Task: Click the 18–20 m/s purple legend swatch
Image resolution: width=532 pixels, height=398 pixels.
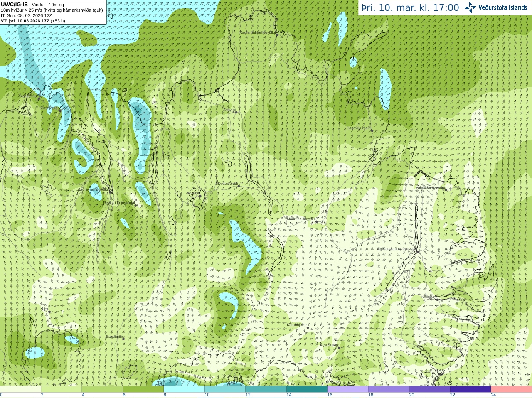Action: click(x=389, y=389)
